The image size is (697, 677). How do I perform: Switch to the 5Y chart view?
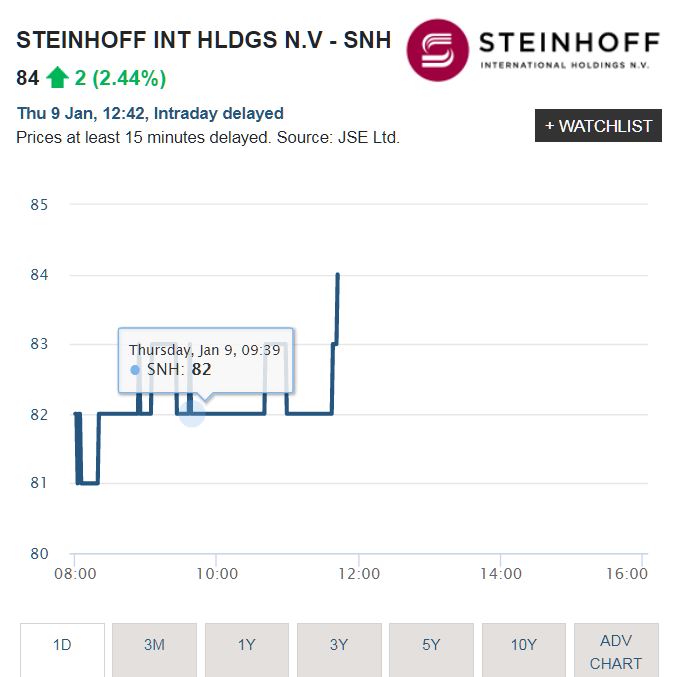coord(431,645)
